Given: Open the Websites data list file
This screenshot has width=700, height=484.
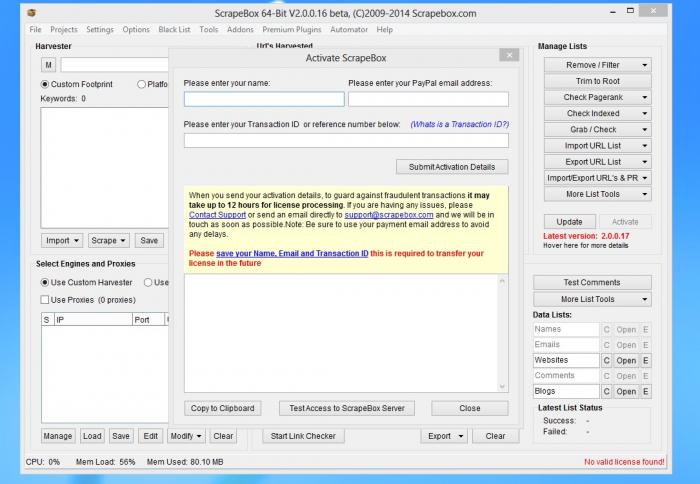Looking at the screenshot, I should coord(626,360).
